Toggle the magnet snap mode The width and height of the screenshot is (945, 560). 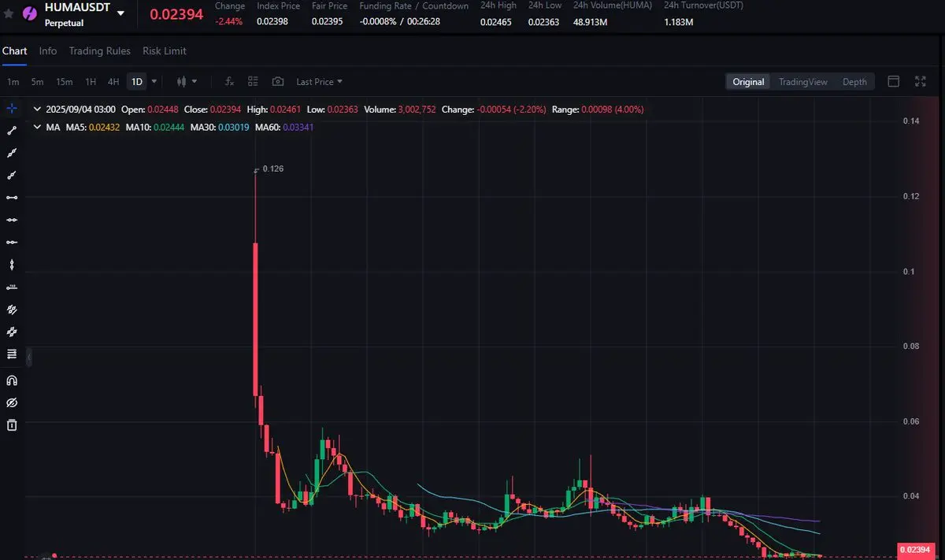tap(12, 380)
